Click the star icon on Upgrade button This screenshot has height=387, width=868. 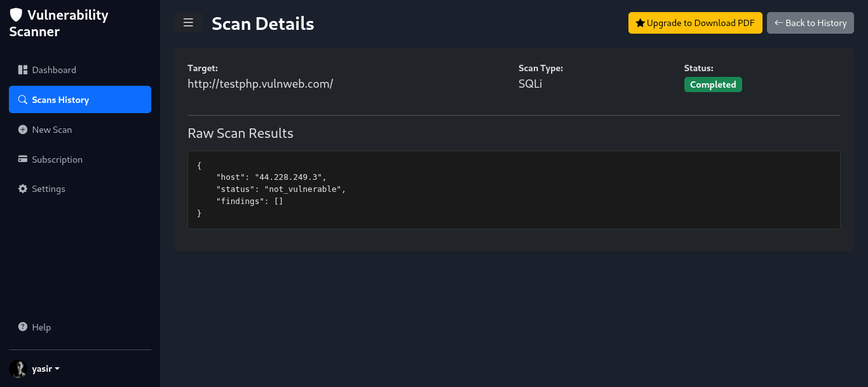point(640,23)
